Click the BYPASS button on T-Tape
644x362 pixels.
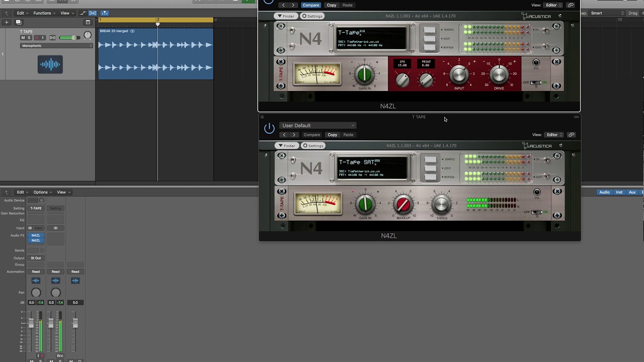pyautogui.click(x=429, y=47)
